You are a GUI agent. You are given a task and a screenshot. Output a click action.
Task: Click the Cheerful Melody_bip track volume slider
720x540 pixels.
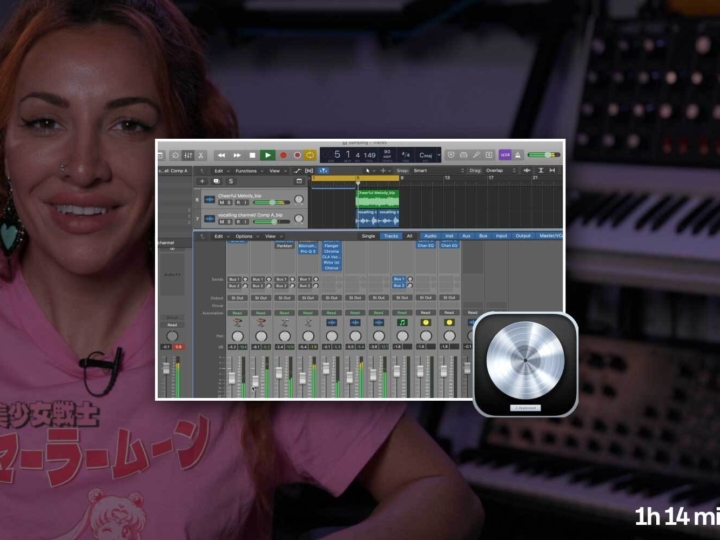pyautogui.click(x=272, y=202)
